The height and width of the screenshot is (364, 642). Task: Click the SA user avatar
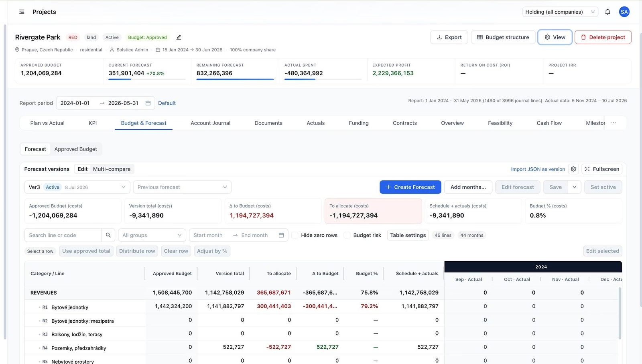pos(624,12)
